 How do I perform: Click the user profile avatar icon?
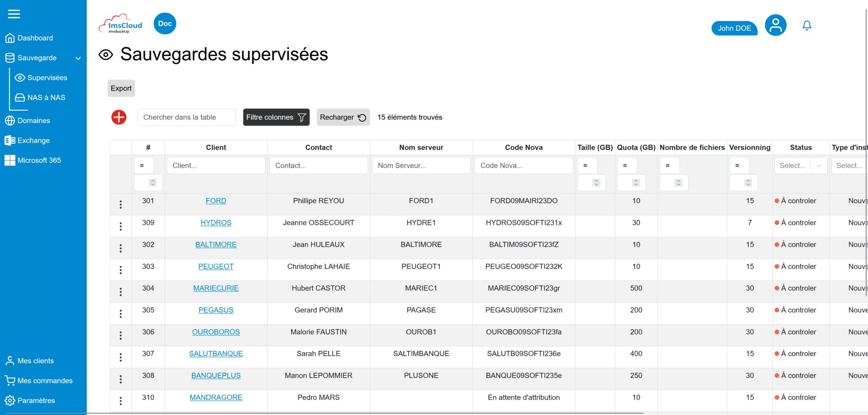(x=775, y=25)
